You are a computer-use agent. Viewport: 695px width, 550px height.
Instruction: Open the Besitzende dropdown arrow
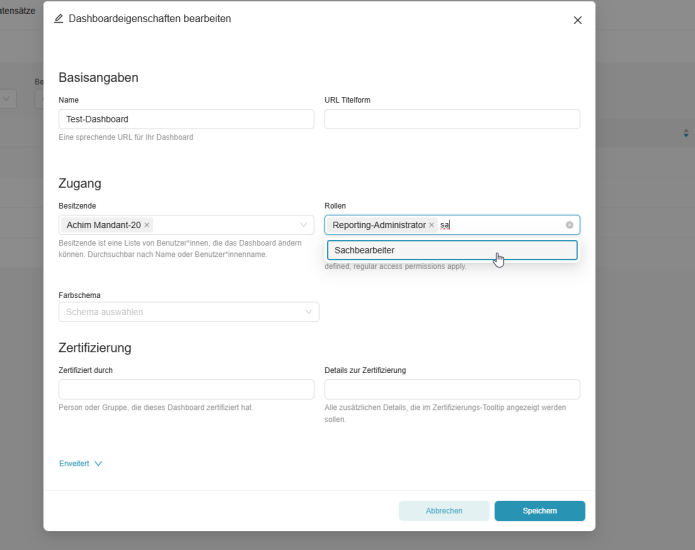[305, 225]
